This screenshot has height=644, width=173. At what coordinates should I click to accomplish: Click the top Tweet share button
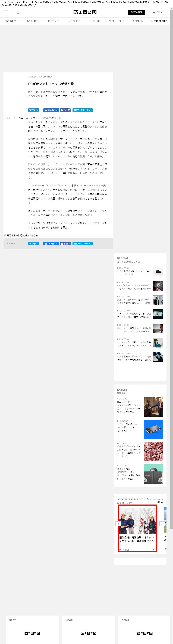34,110
